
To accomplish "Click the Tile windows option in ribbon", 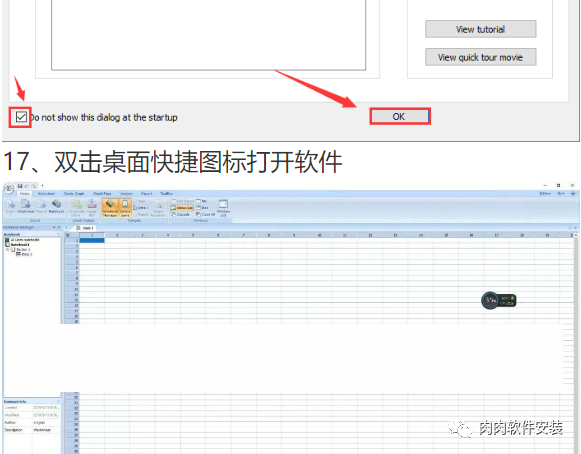I will [202, 201].
